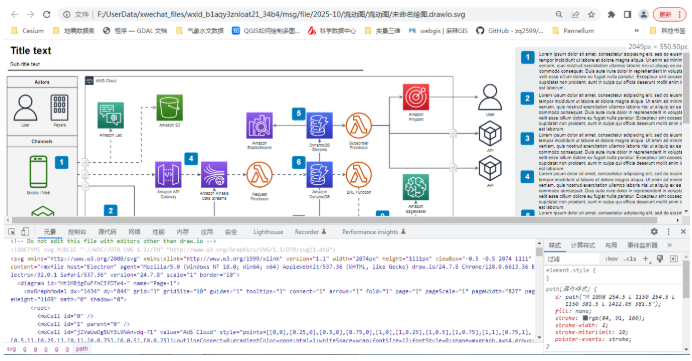Activate the inspect element picker
This screenshot has height=361, width=692.
tap(12, 232)
